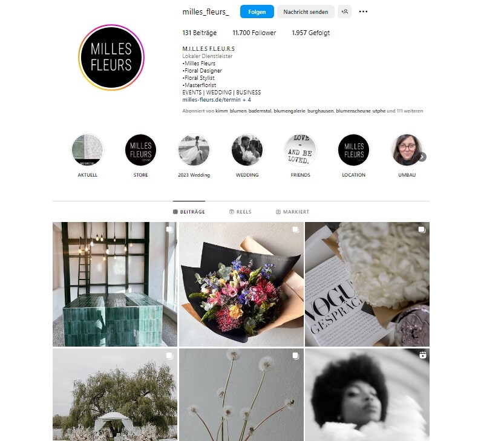Open the green tiled counter post
This screenshot has width=504, height=441.
(x=115, y=284)
